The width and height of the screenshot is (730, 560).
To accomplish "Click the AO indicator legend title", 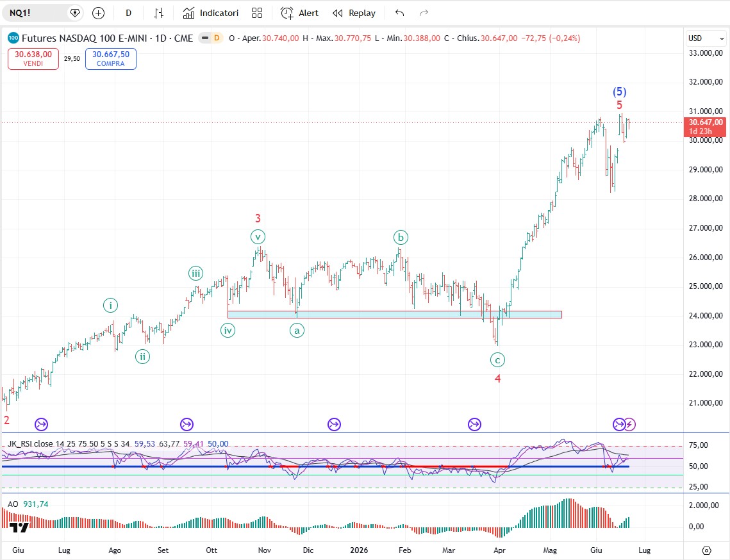I will tap(13, 504).
